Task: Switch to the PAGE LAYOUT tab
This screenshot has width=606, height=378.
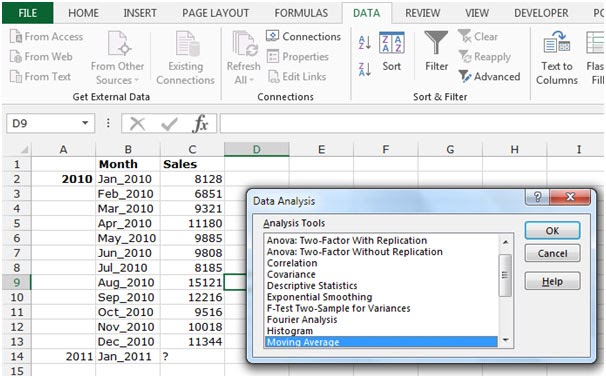Action: pos(216,13)
